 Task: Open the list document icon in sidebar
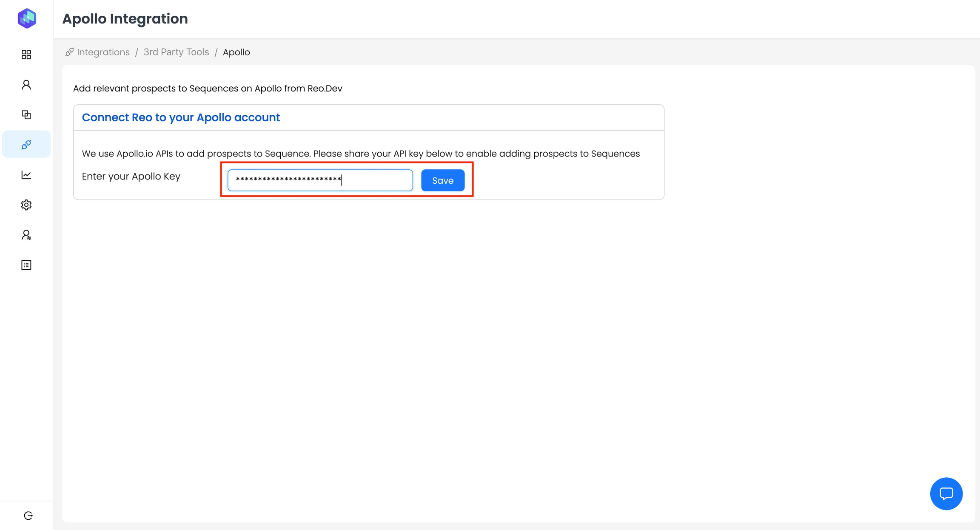[x=26, y=265]
